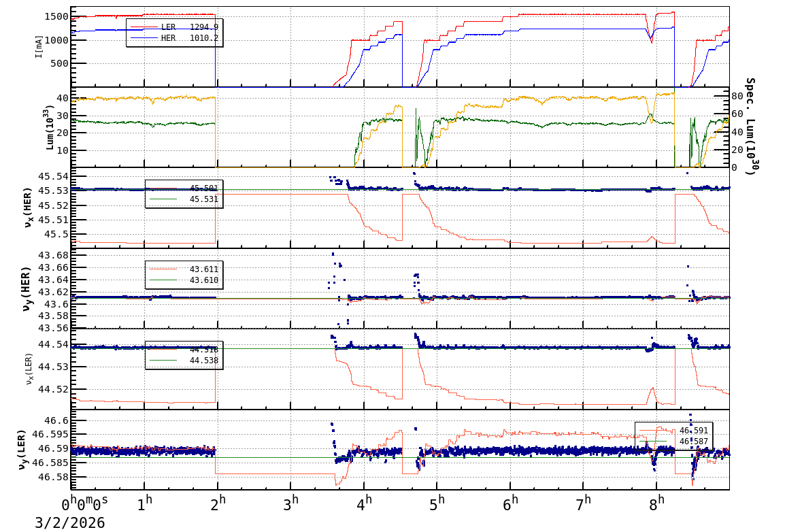This screenshot has width=785, height=532.
Task: Click the νy(LER) axis label
Action: click(22, 450)
